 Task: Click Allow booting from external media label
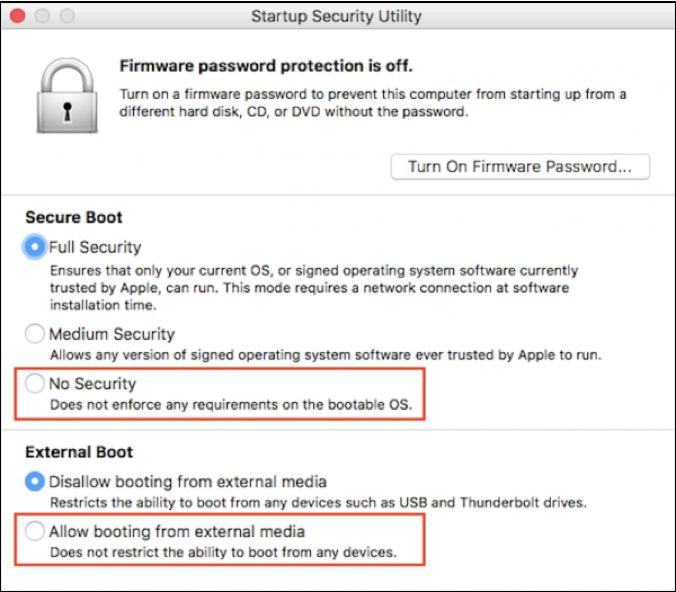click(x=177, y=532)
